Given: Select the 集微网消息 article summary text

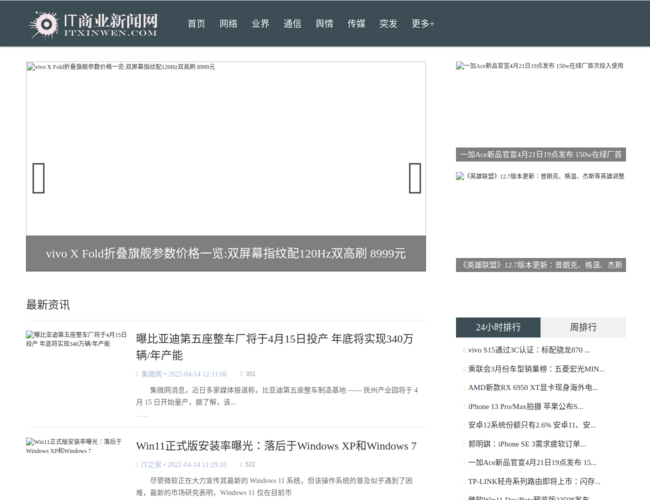Looking at the screenshot, I should [277, 396].
